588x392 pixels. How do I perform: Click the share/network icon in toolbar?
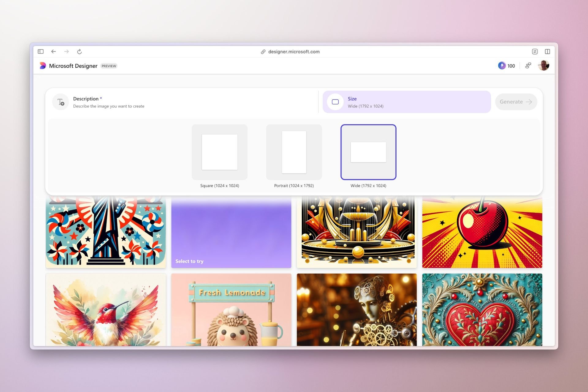pyautogui.click(x=528, y=66)
